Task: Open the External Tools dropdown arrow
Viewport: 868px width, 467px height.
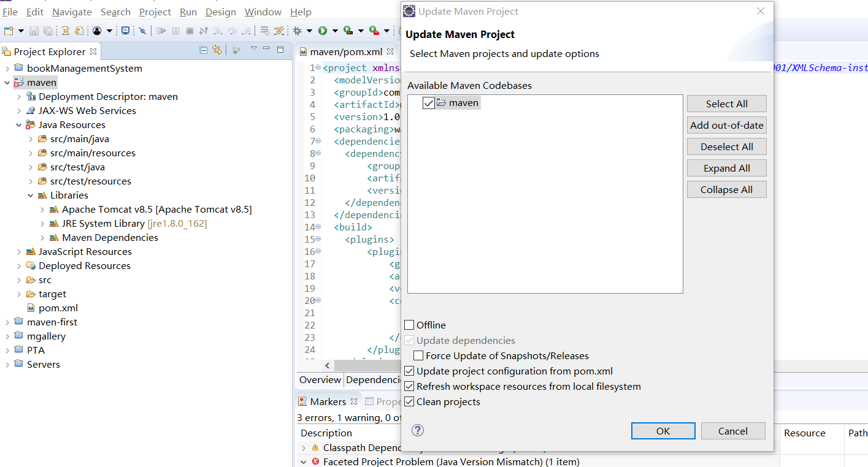Action: (386, 31)
